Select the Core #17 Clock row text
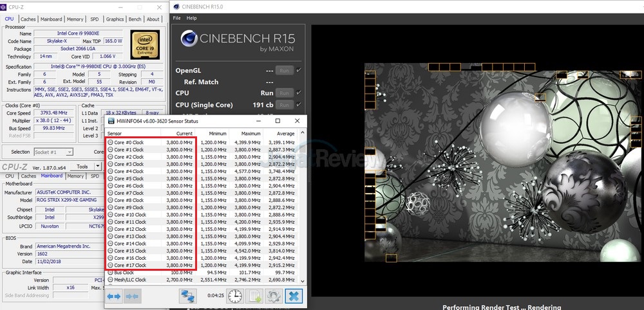 (x=130, y=265)
